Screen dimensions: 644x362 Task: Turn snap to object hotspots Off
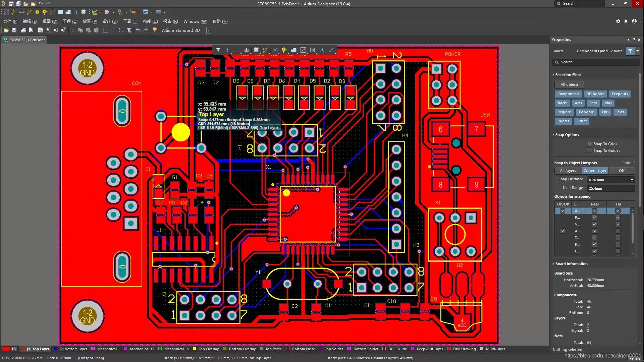tap(622, 171)
